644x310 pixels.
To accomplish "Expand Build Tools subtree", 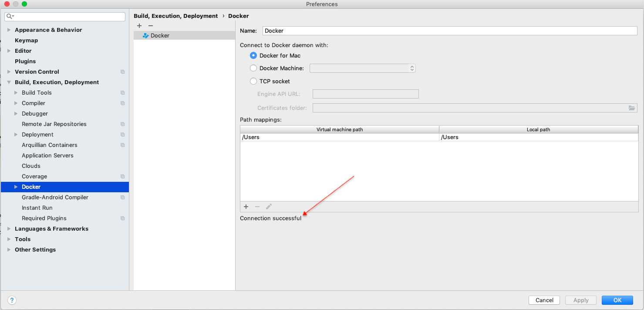I will 16,92.
